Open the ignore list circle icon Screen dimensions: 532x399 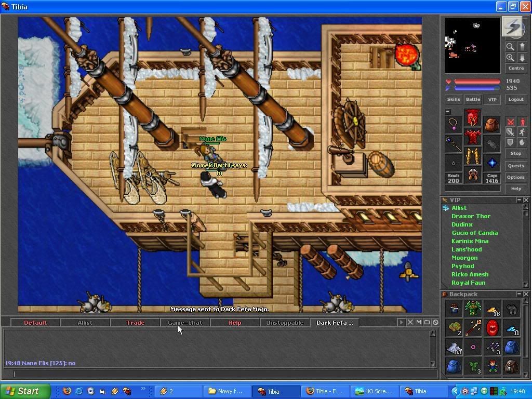(x=435, y=322)
